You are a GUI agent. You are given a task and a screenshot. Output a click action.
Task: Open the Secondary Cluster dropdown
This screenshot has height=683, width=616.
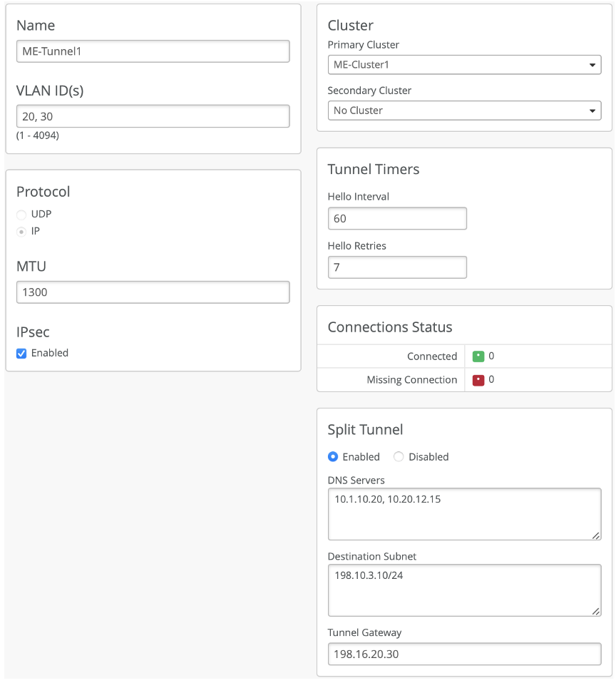click(464, 111)
